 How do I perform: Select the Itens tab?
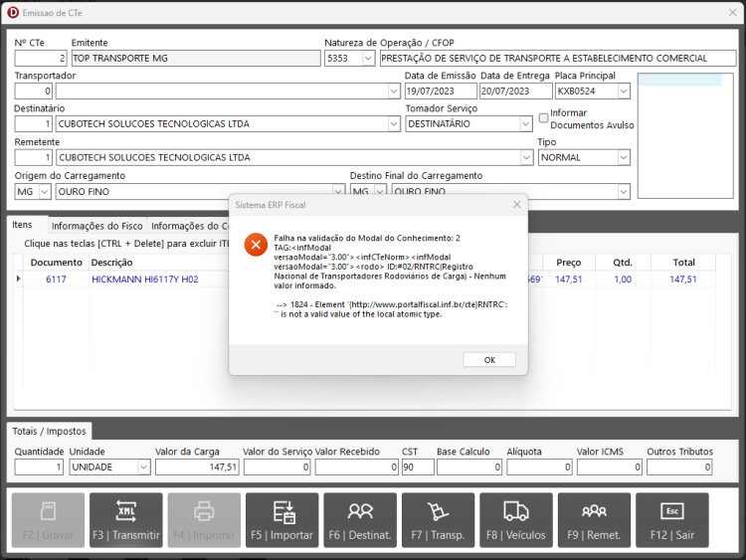tap(22, 225)
